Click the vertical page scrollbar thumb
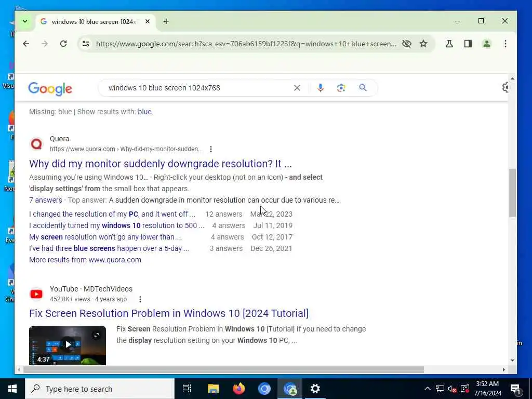This screenshot has width=532, height=399. [512, 193]
